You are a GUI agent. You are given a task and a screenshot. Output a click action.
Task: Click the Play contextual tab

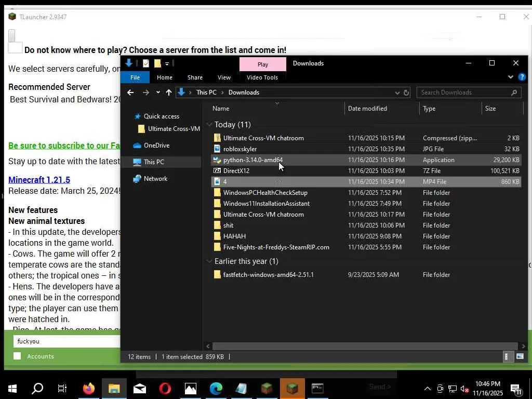[x=262, y=64]
